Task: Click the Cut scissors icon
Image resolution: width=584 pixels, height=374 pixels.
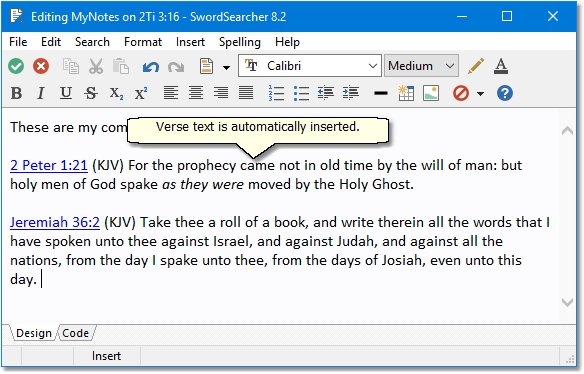Action: point(96,66)
